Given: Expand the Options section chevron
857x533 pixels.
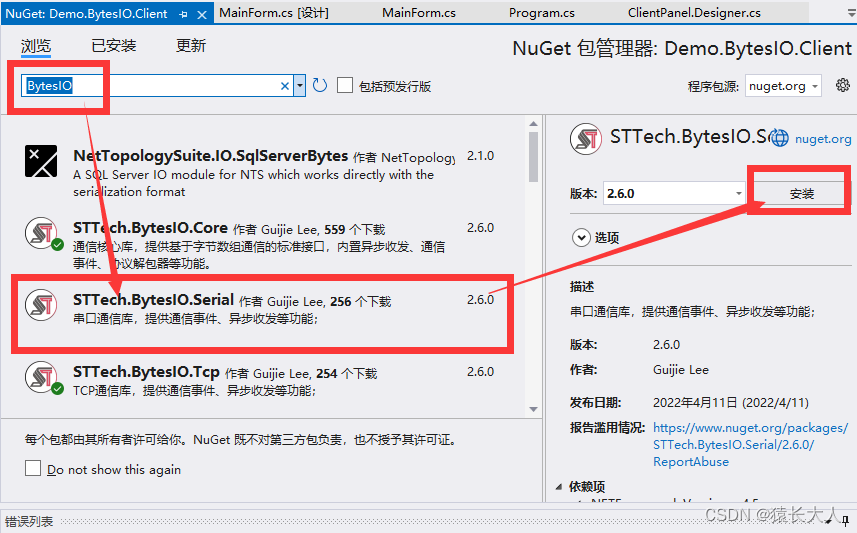Looking at the screenshot, I should 580,238.
